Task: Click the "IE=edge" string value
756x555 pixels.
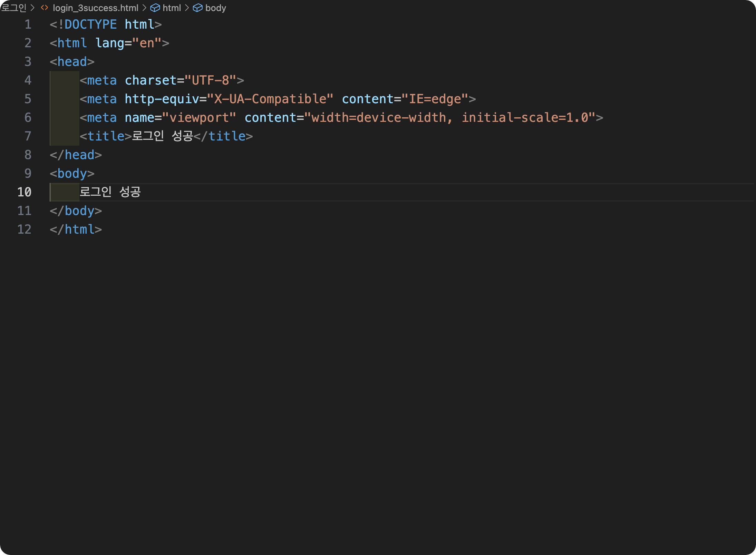Action: pos(435,99)
